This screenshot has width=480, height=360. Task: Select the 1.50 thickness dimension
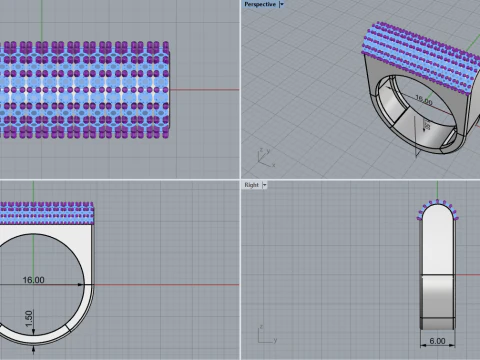coord(29,319)
